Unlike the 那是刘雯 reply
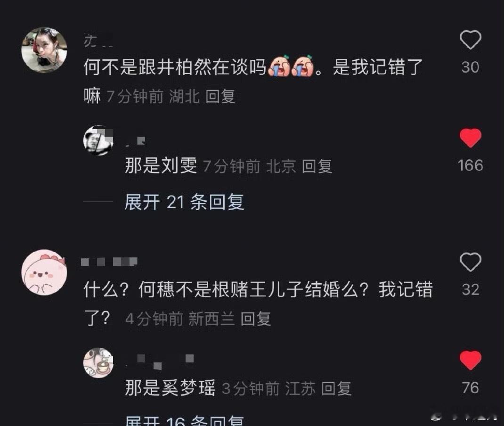Image resolution: width=504 pixels, height=426 pixels. pyautogui.click(x=470, y=138)
